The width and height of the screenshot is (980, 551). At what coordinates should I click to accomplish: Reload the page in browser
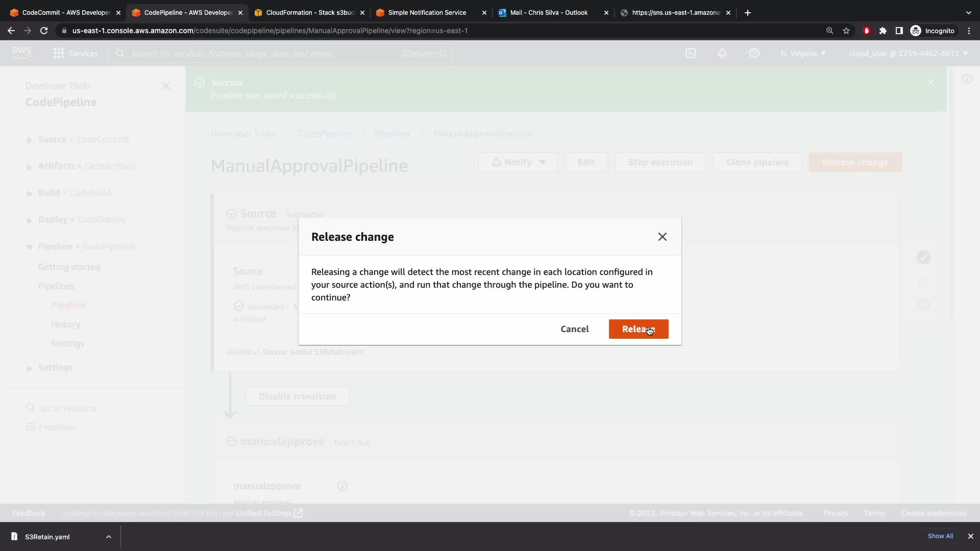pyautogui.click(x=44, y=31)
